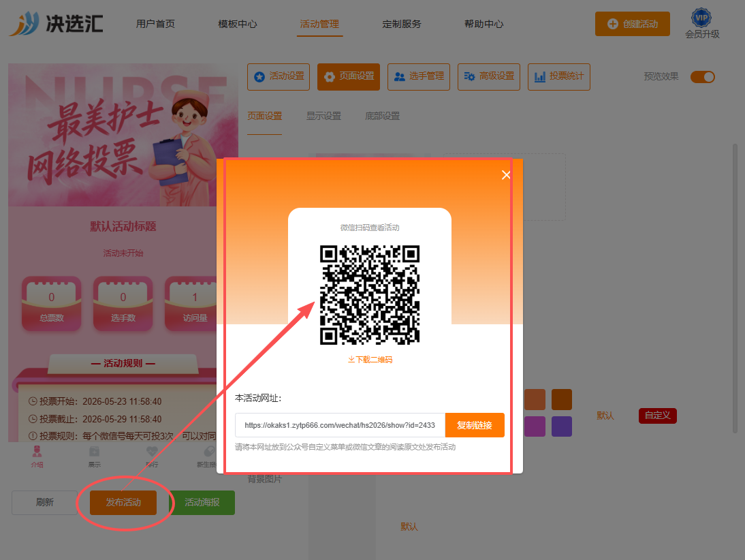Screen dimensions: 745x560
Task: Click the 访问量 counter card
Action: 191,303
